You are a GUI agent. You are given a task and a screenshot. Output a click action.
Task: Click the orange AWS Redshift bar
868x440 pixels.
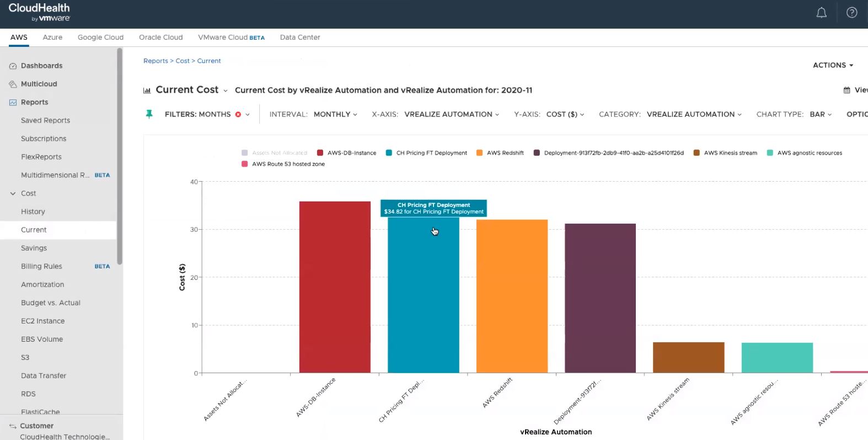coord(512,296)
